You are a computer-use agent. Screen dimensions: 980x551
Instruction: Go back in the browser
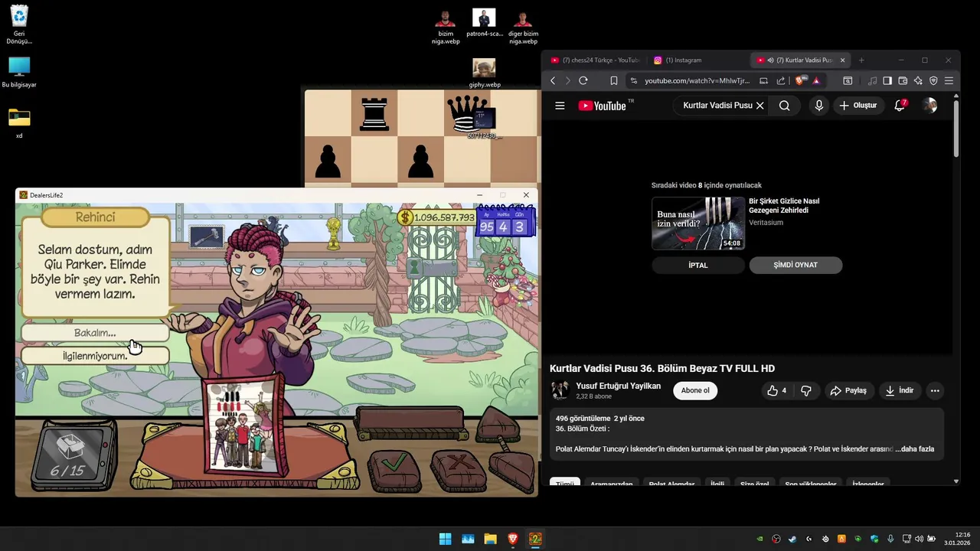pos(553,80)
